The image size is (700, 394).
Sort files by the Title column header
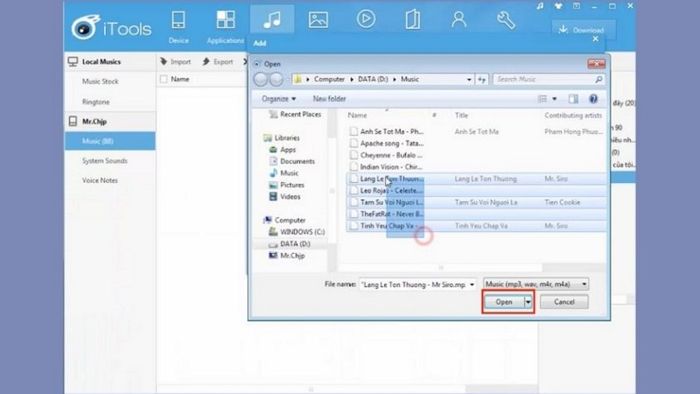tap(461, 115)
